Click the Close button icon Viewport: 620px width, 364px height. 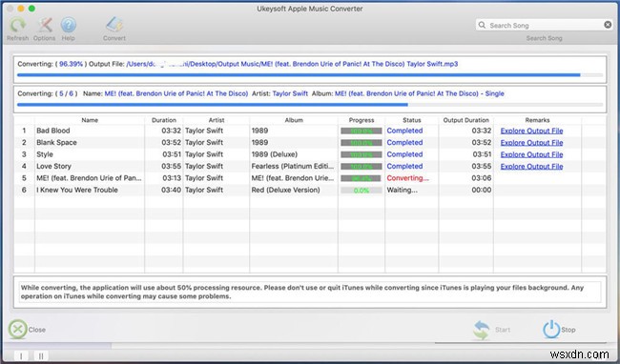18,330
